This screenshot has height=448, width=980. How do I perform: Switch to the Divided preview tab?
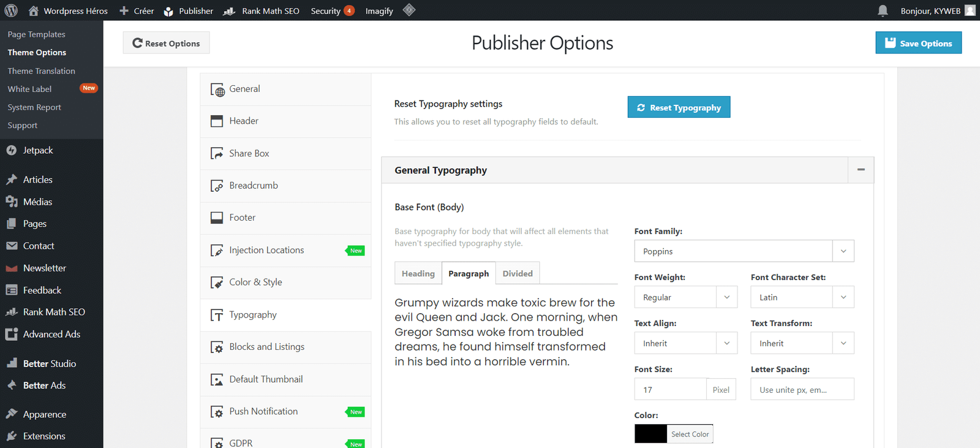(518, 273)
